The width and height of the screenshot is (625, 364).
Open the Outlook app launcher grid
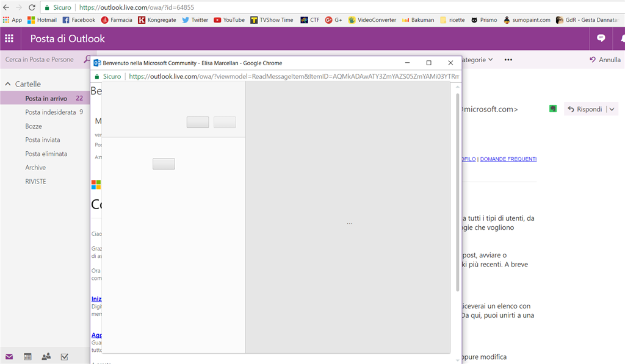[9, 38]
